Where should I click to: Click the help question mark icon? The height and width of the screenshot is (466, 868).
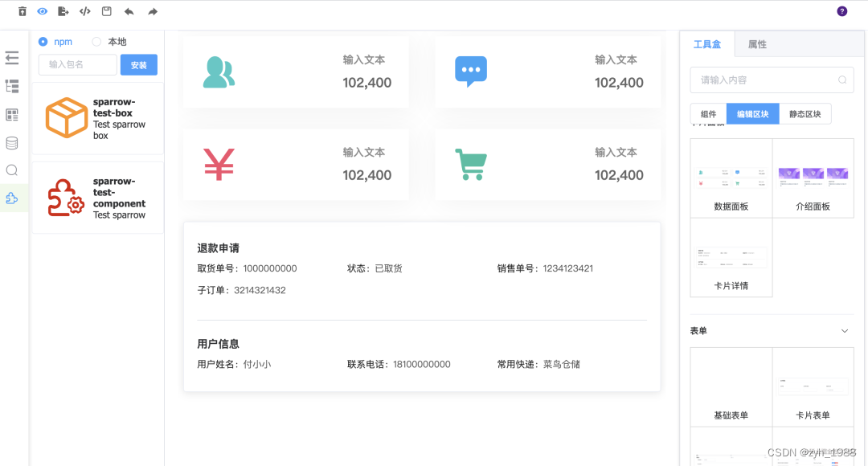[x=841, y=11]
